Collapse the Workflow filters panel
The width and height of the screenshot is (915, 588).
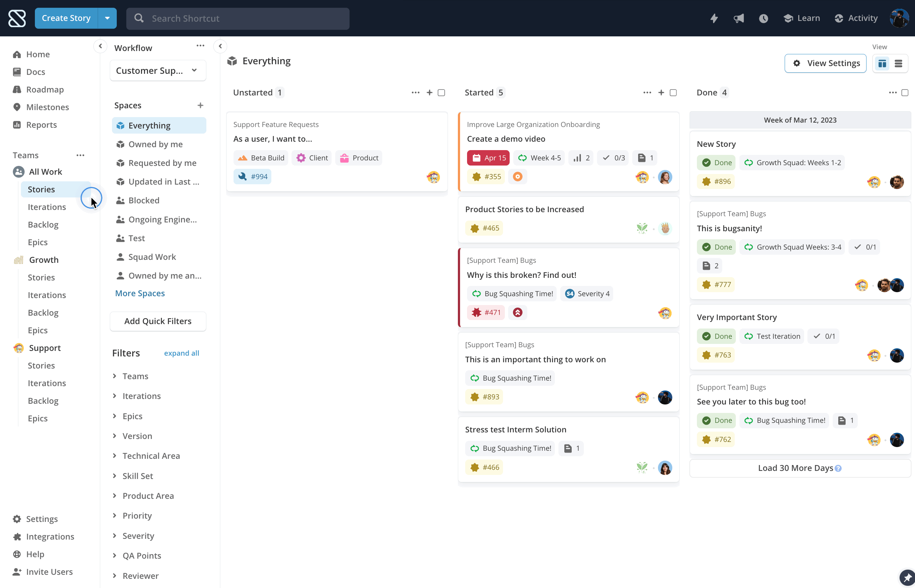point(220,46)
